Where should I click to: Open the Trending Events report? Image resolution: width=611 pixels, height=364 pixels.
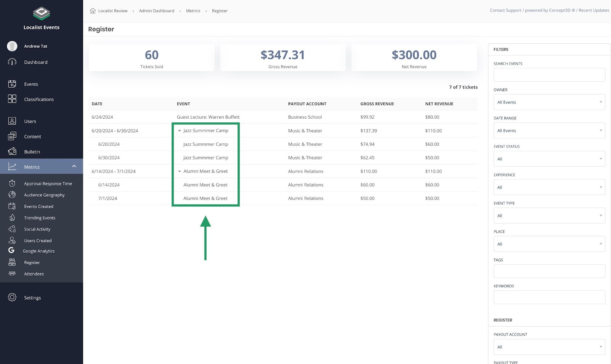pos(39,217)
